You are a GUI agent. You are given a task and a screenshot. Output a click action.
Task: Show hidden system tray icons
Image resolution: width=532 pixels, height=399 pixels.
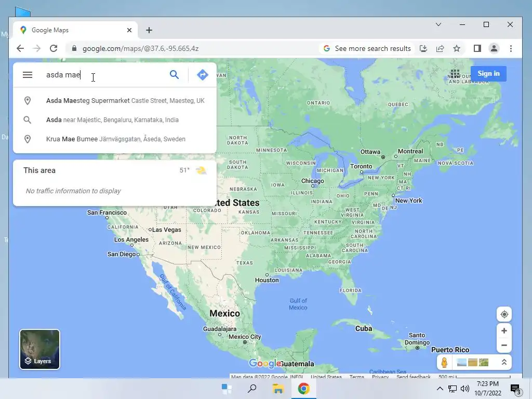click(x=440, y=389)
